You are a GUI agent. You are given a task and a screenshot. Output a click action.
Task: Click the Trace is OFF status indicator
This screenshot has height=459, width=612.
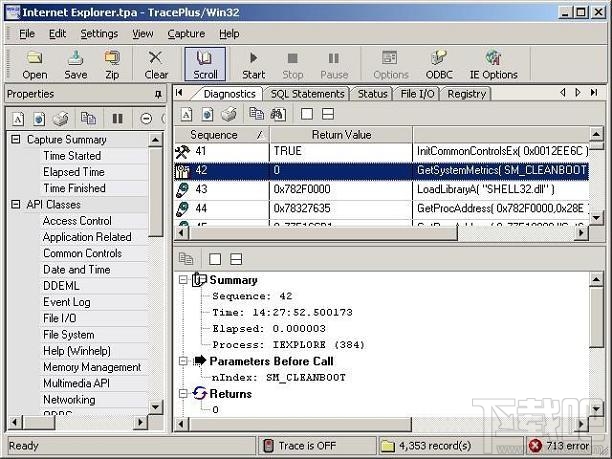317,446
